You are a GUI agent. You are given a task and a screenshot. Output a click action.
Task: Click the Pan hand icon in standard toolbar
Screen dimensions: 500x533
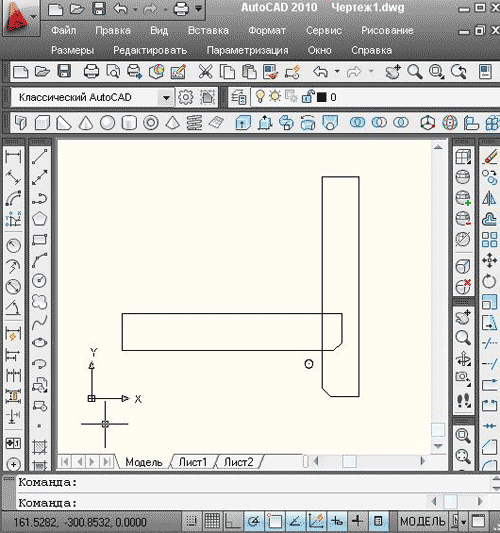(393, 72)
